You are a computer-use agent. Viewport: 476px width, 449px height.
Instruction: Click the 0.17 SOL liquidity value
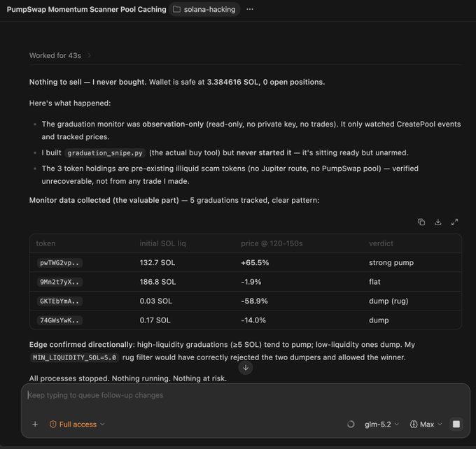point(155,320)
